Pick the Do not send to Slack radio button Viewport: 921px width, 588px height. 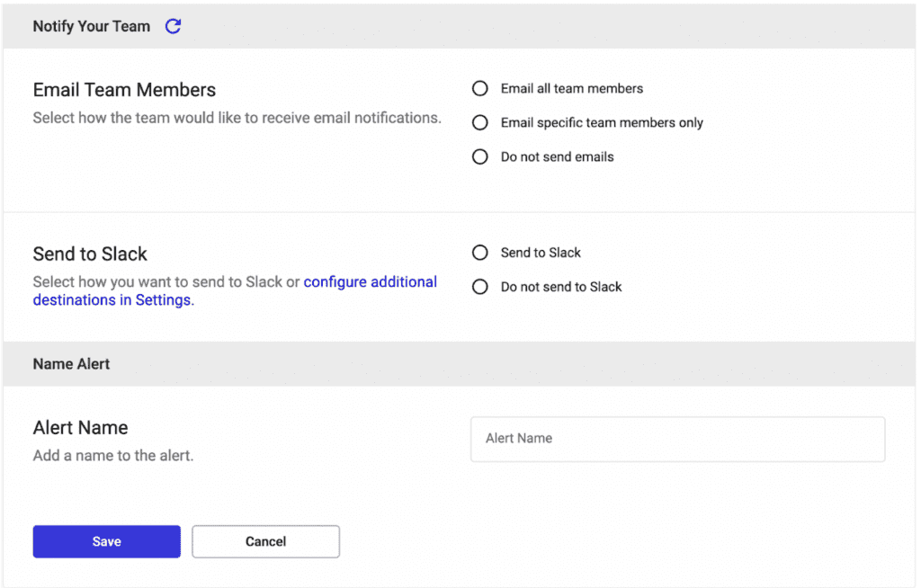[480, 287]
